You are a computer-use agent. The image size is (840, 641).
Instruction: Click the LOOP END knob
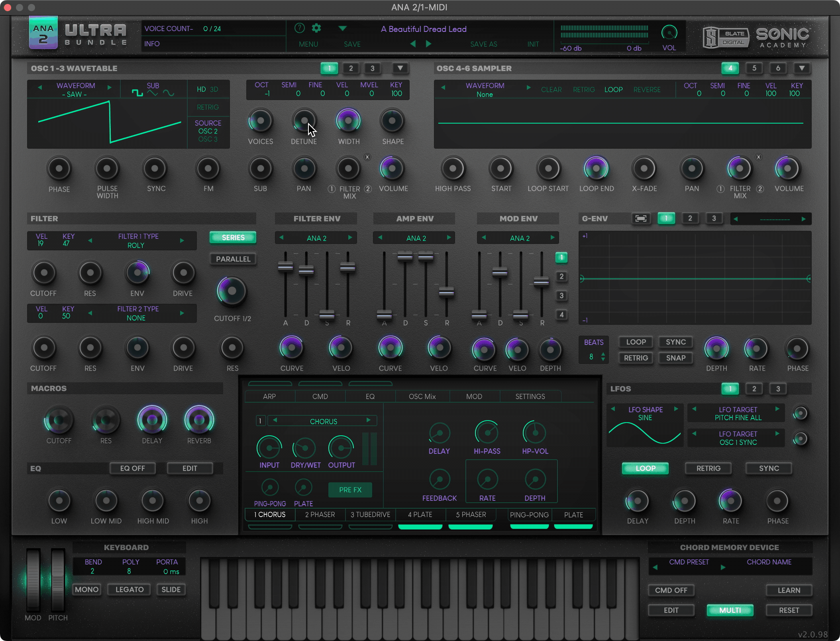pos(596,168)
